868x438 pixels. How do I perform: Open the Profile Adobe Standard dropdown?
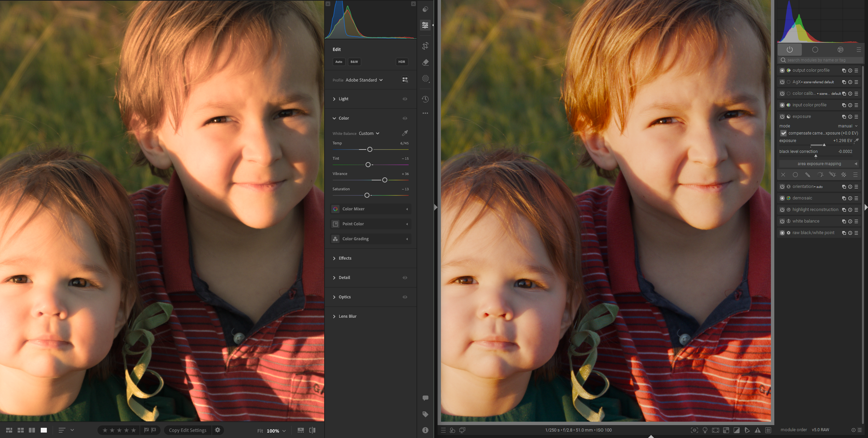(x=364, y=80)
